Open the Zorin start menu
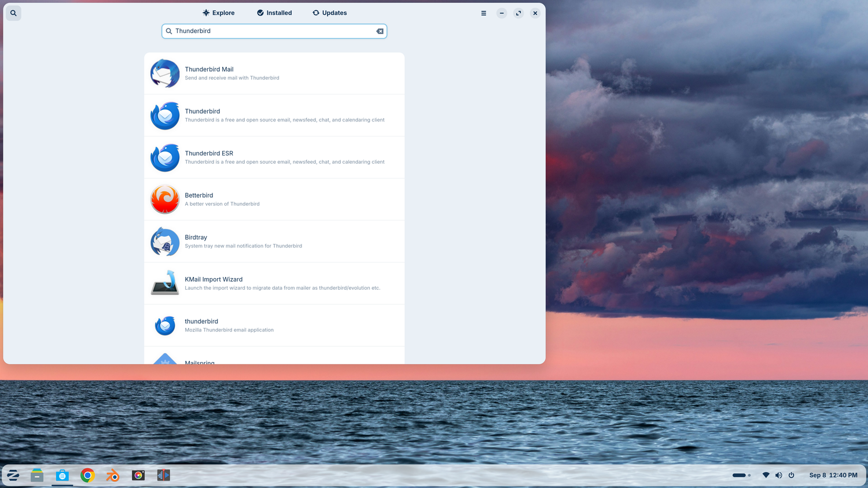 pos(13,475)
